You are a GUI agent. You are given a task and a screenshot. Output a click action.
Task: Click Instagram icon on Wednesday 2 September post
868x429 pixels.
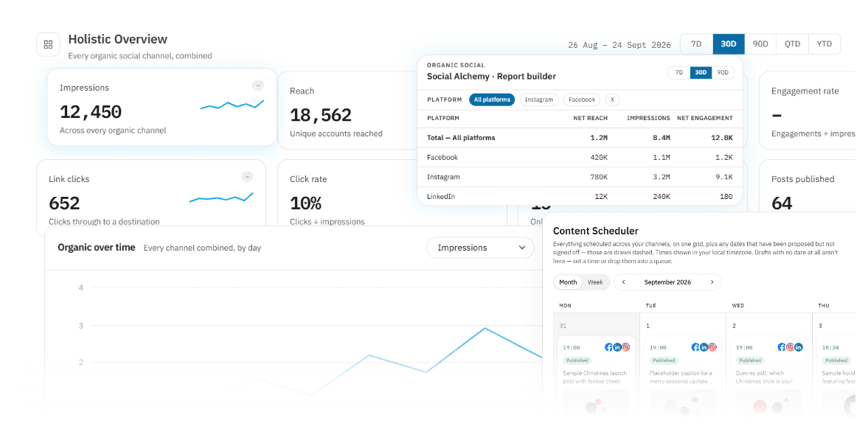point(790,347)
